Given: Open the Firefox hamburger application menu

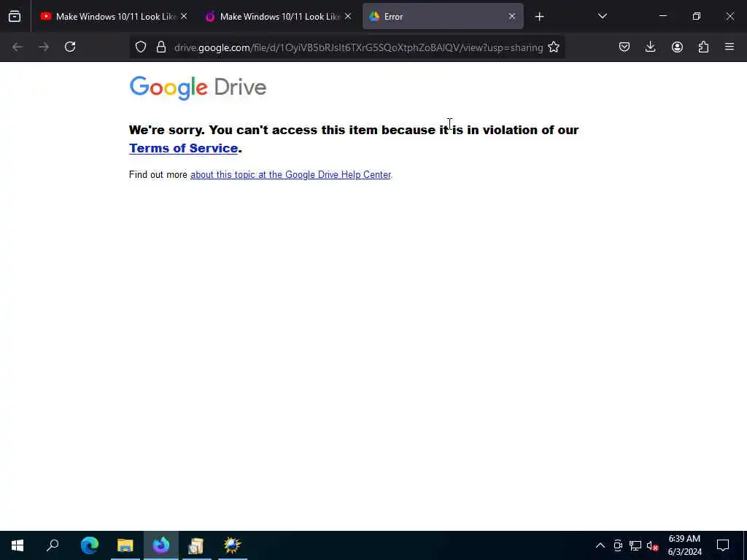Looking at the screenshot, I should [x=729, y=47].
